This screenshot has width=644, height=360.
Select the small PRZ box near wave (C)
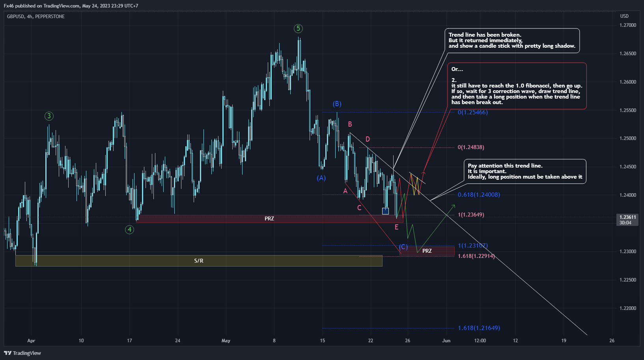(427, 251)
